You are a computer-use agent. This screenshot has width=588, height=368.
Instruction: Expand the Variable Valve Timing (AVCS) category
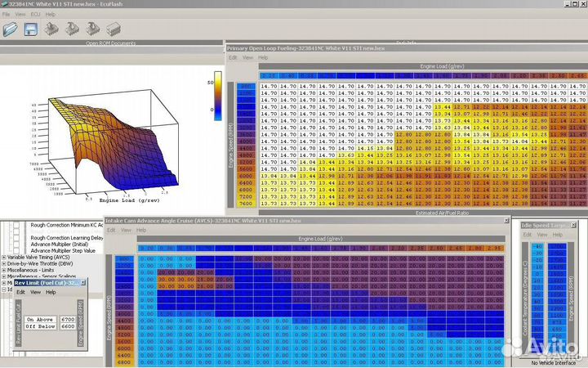pyautogui.click(x=4, y=256)
